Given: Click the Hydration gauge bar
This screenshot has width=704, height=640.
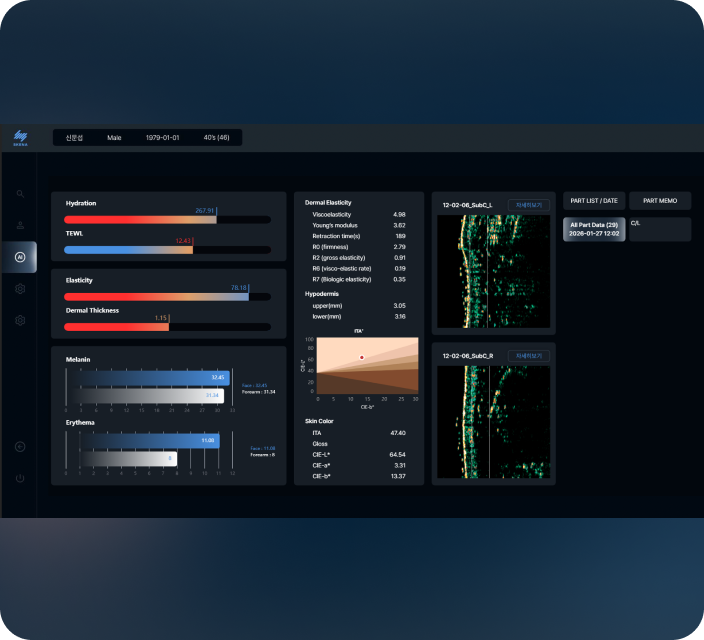Looking at the screenshot, I should coord(168,219).
